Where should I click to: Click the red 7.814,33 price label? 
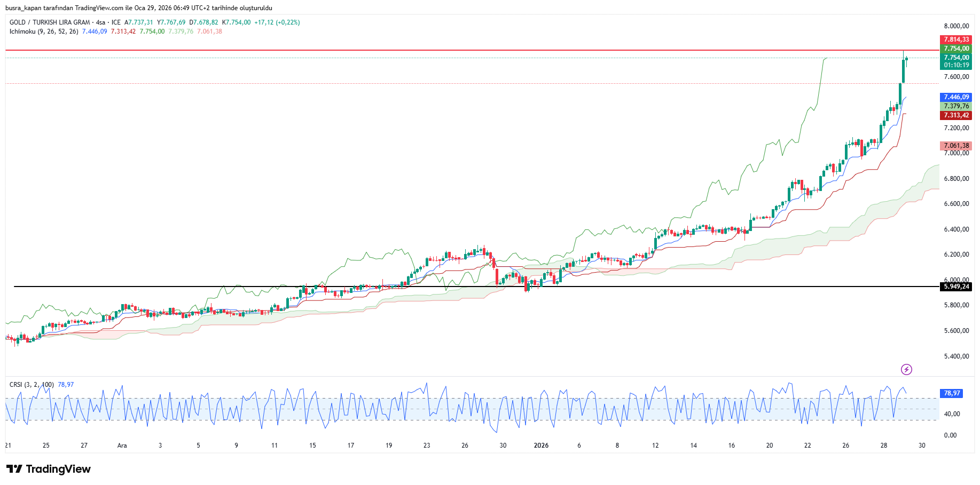(x=955, y=39)
